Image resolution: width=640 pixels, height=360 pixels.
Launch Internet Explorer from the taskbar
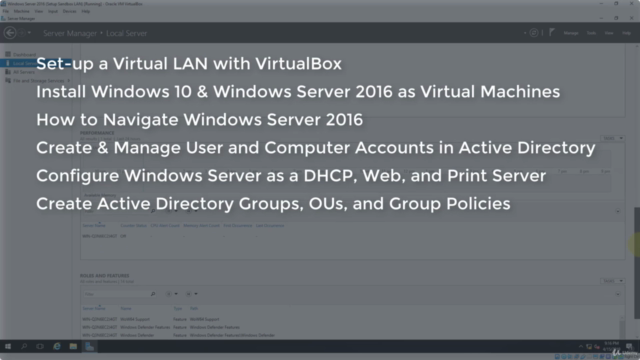tap(57, 347)
